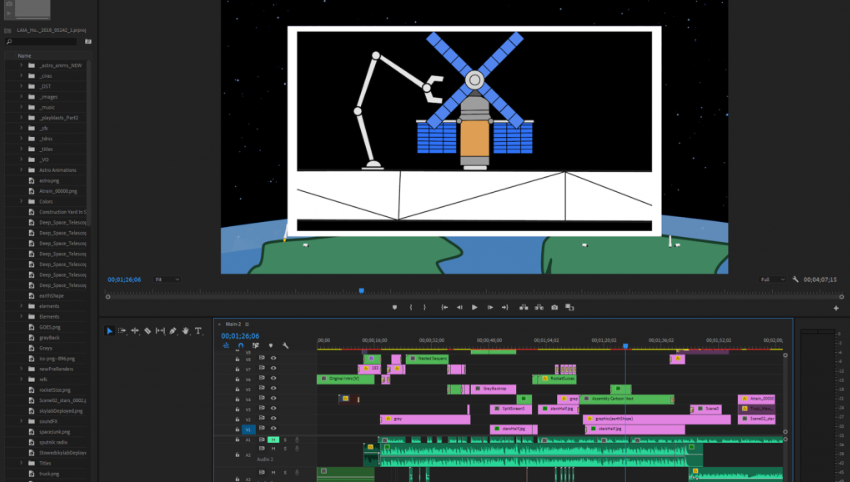Click the program timecode 00;01;26;06
Image resolution: width=850 pixels, height=482 pixels.
(124, 280)
